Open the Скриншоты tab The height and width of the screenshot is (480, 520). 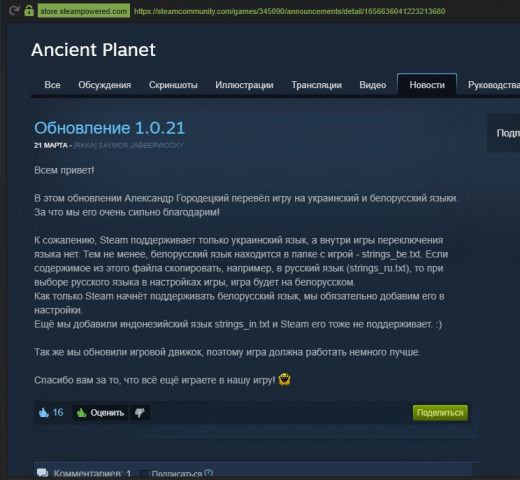click(173, 85)
